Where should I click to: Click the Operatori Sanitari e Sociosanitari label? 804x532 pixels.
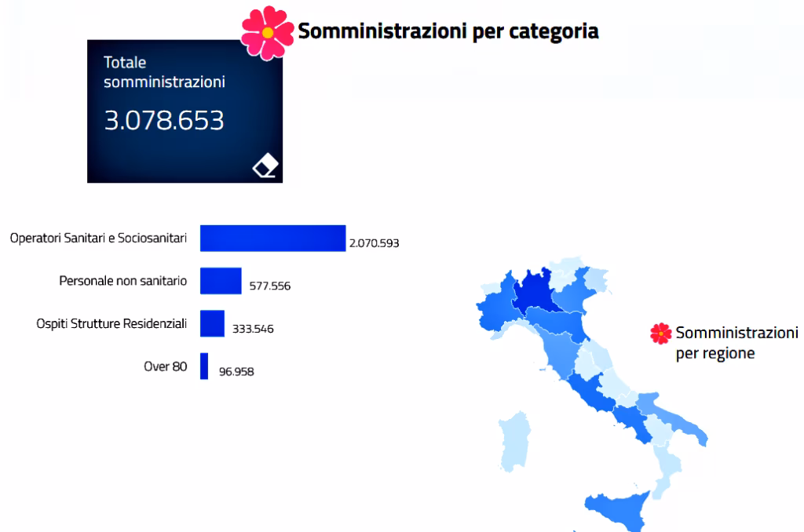(98, 238)
